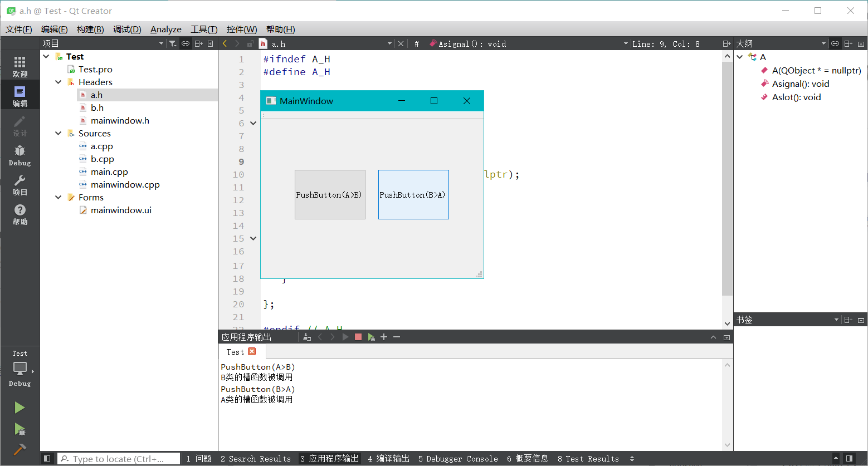Collapse the Headers folder
The height and width of the screenshot is (466, 868).
click(58, 82)
